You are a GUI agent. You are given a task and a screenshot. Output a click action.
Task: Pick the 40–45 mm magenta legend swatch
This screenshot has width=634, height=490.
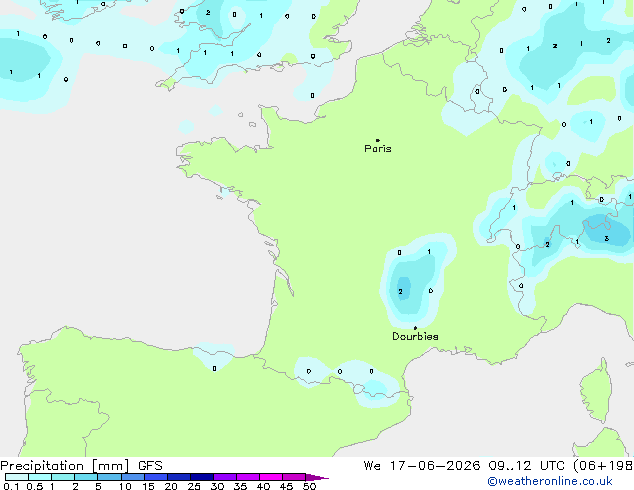click(271, 477)
